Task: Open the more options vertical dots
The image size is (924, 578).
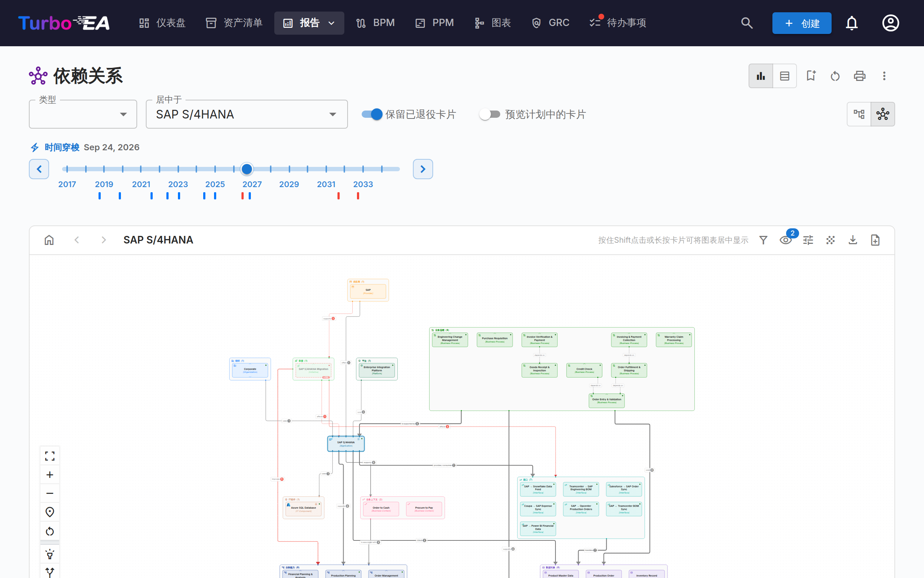Action: tap(884, 76)
